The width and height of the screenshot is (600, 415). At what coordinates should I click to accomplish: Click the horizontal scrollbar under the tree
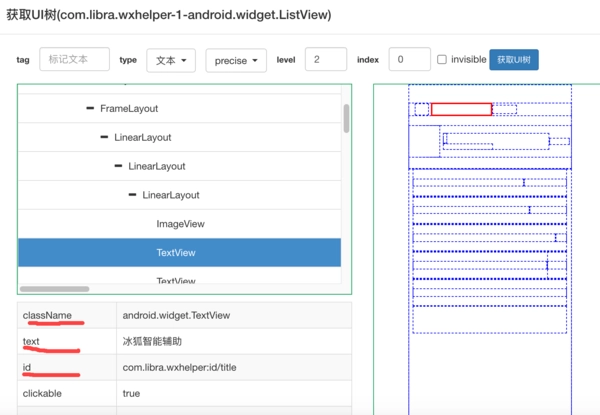[55, 288]
